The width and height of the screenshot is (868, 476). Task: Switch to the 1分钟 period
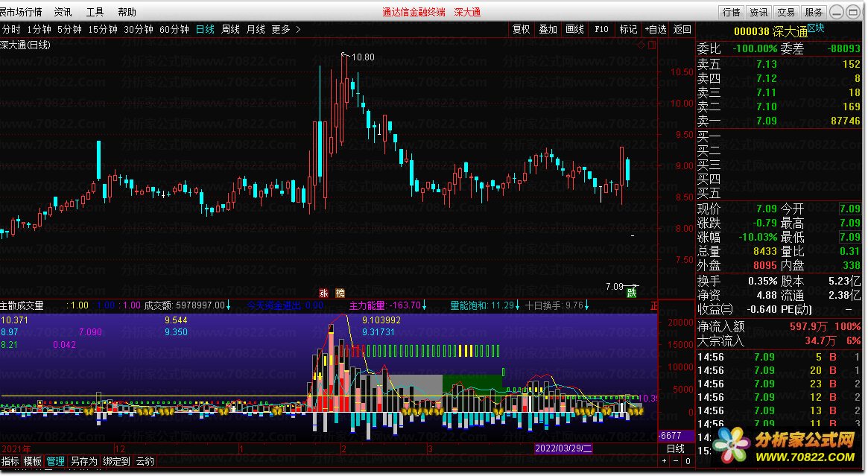39,29
